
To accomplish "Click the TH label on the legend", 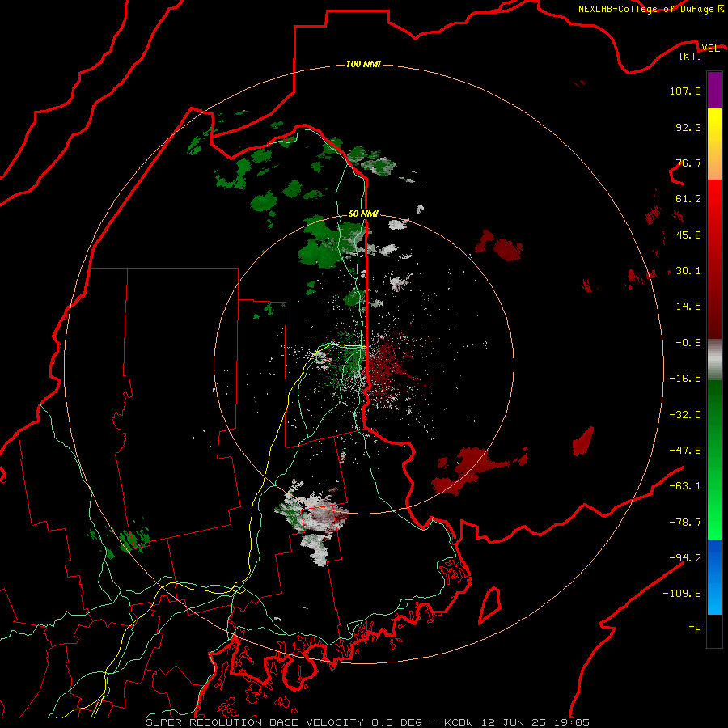I will 695,630.
